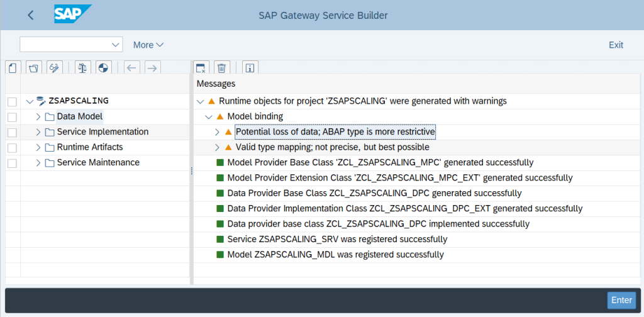Screen dimensions: 644x317
Task: Expand the Service Maintenance node
Action: pyautogui.click(x=38, y=163)
